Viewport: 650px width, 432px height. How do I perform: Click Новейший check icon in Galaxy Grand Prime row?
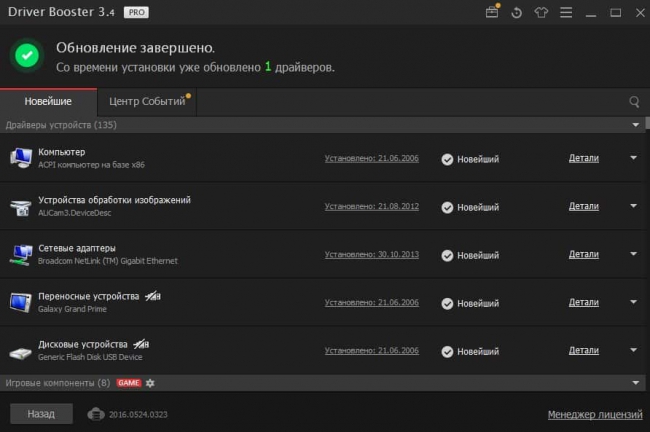click(x=447, y=303)
